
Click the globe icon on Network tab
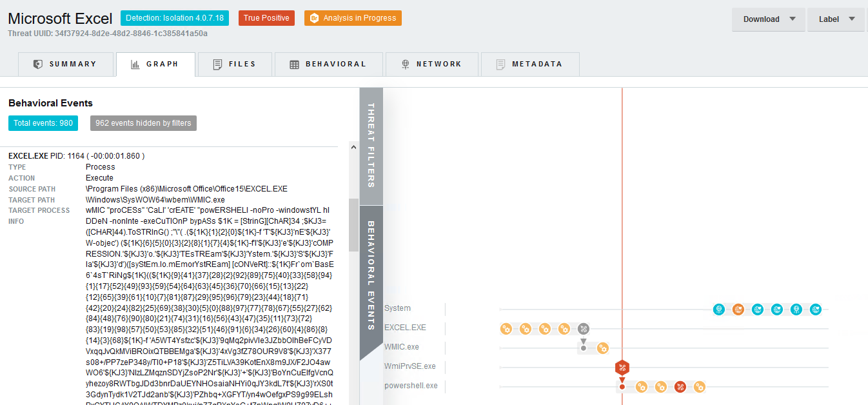406,64
